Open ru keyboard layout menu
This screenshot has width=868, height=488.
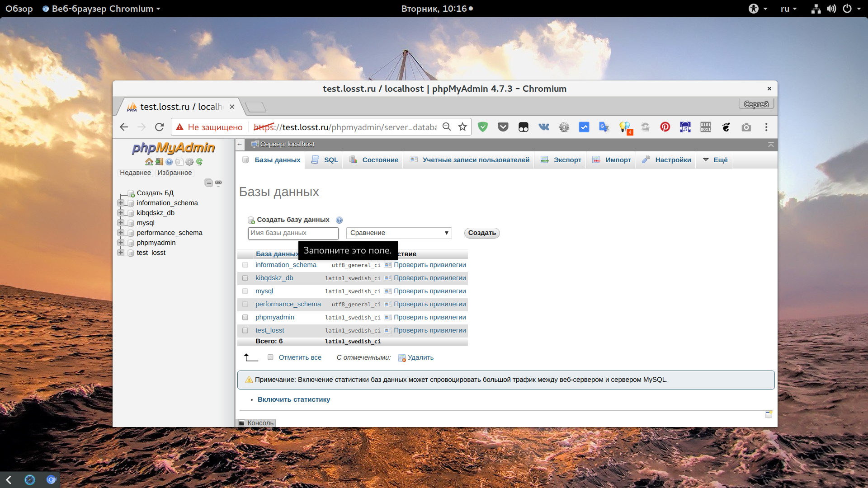pos(788,9)
